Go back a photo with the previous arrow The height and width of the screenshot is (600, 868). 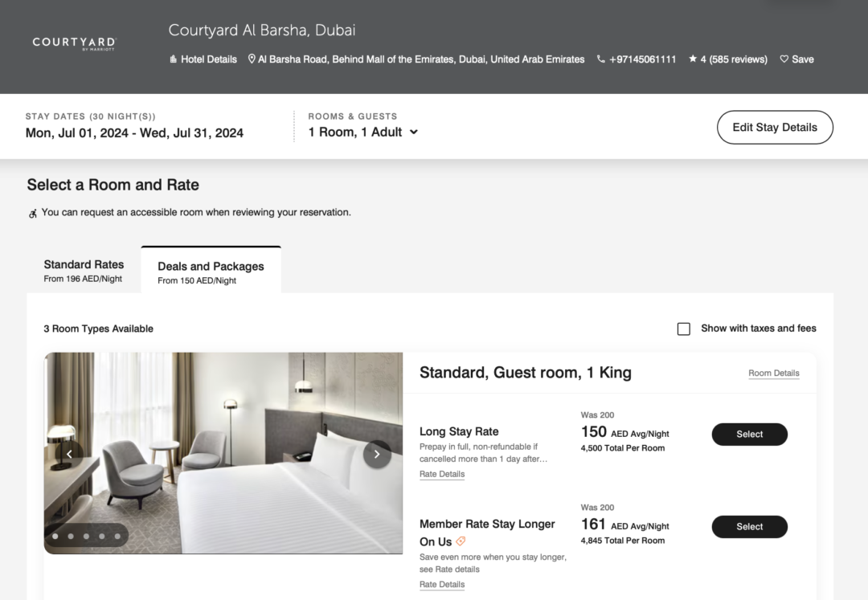69,454
